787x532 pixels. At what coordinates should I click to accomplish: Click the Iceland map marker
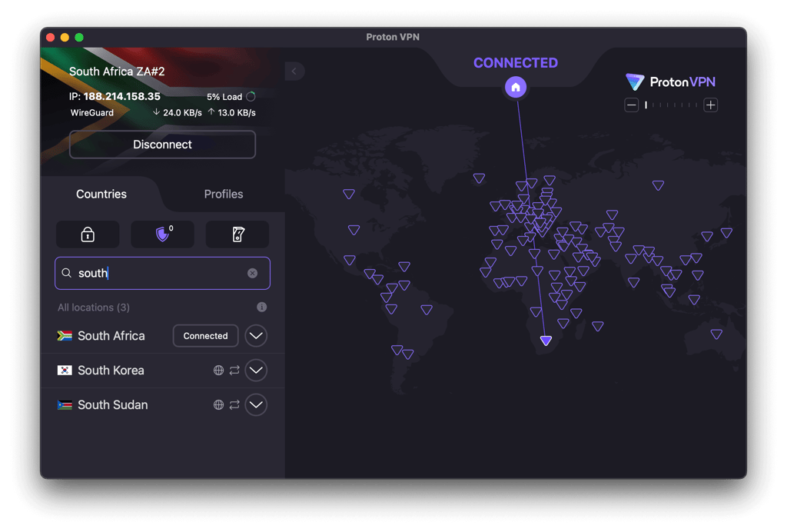tap(479, 178)
